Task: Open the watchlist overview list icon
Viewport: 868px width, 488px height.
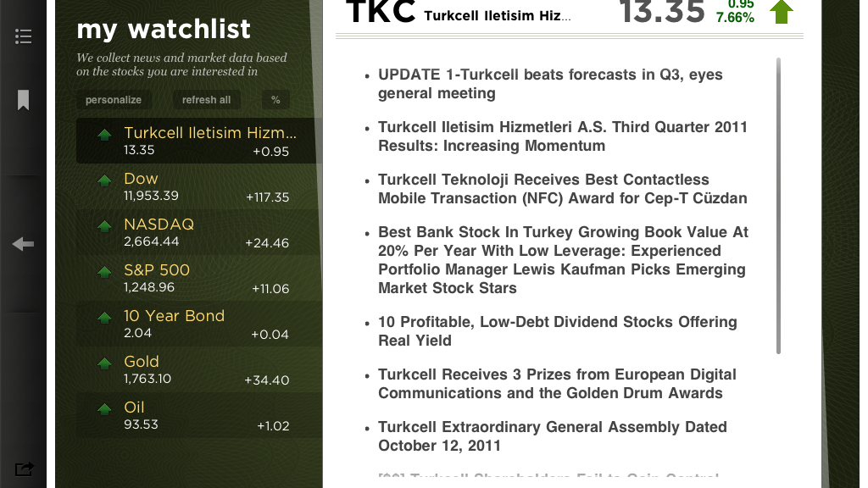Action: [x=23, y=36]
